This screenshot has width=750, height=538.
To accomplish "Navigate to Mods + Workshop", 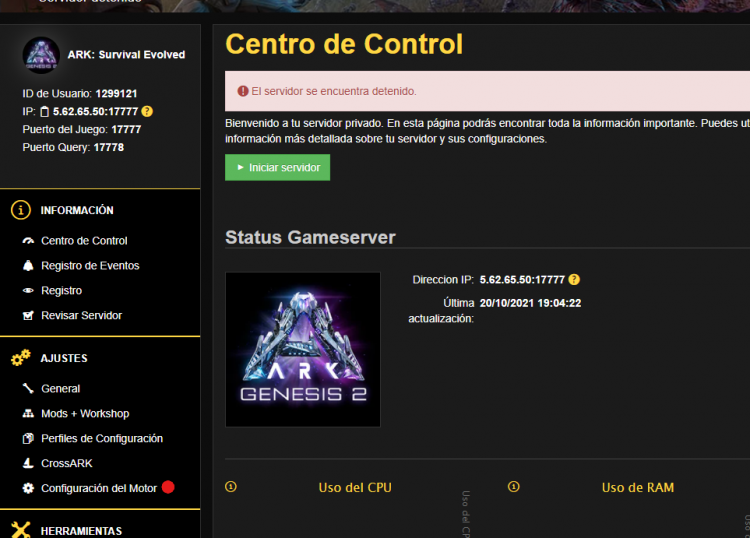I will click(85, 414).
